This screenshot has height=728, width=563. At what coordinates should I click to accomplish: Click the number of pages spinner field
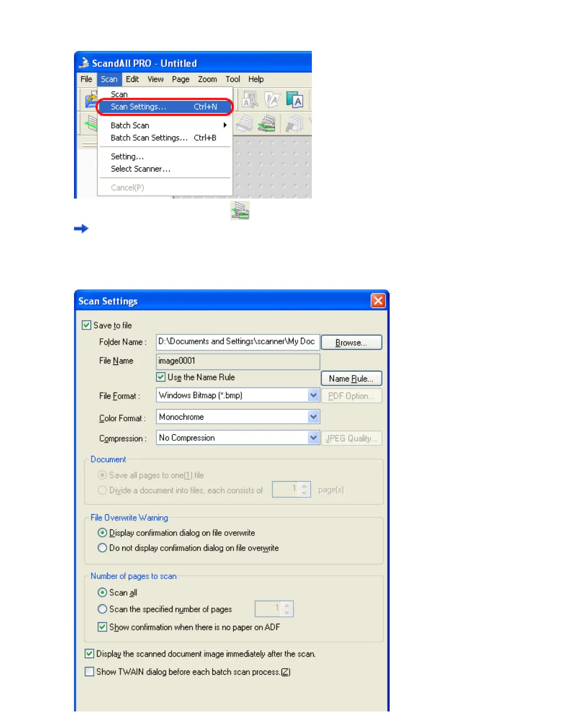[x=274, y=609]
